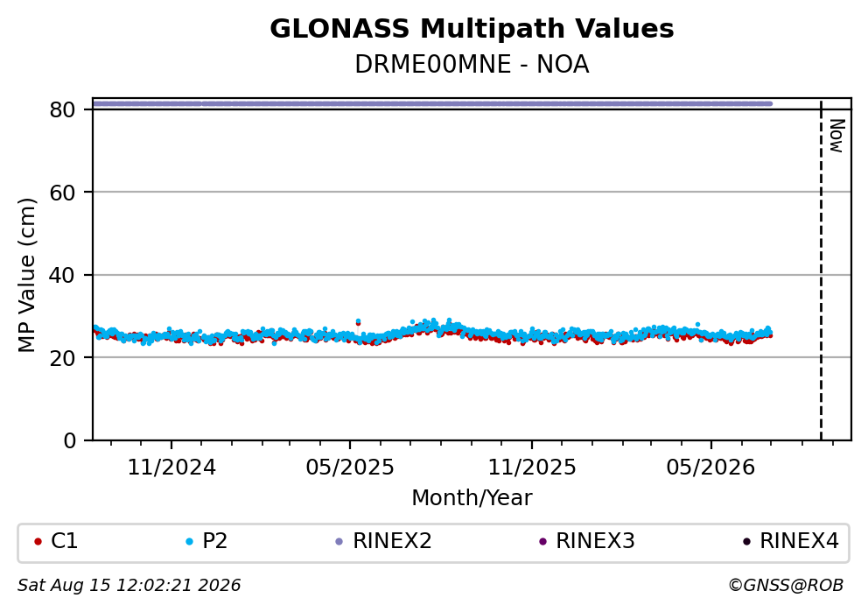868x612 pixels.
Task: Select the P2 legend label
Action: 214,541
